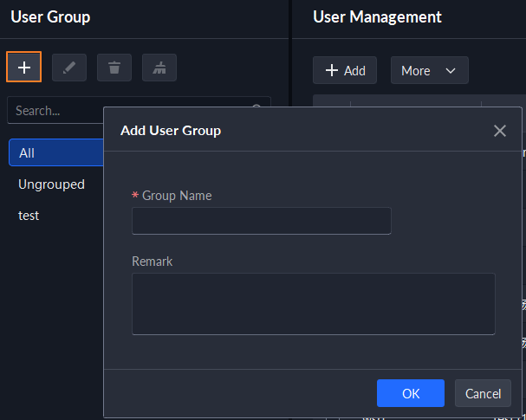Click the Add User Group dialog title
The width and height of the screenshot is (526, 420).
171,131
